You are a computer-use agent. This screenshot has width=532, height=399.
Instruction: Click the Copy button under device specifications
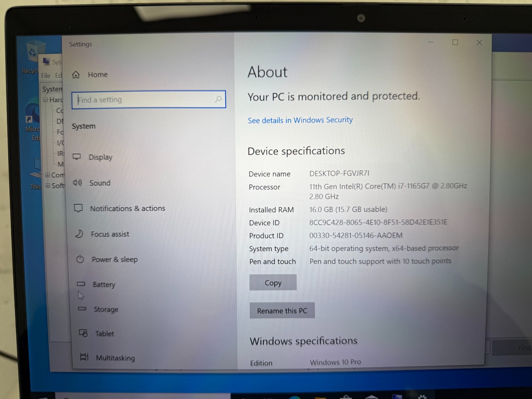coord(273,283)
